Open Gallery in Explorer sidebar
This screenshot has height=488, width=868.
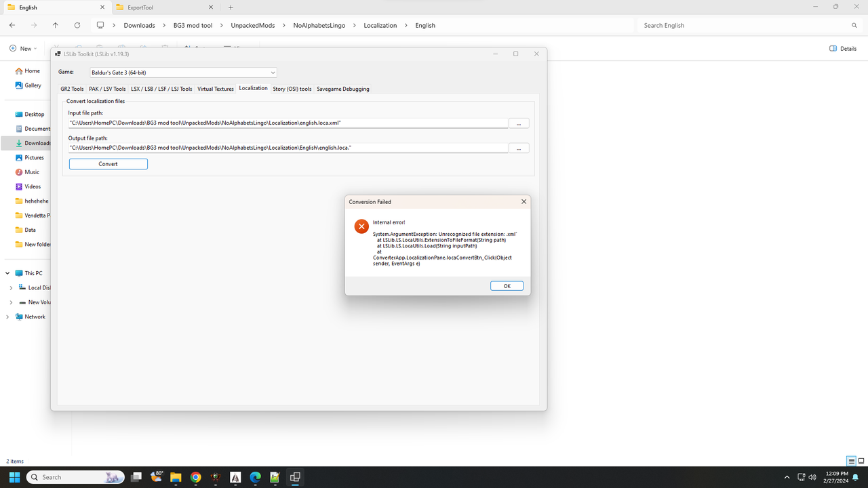click(28, 85)
